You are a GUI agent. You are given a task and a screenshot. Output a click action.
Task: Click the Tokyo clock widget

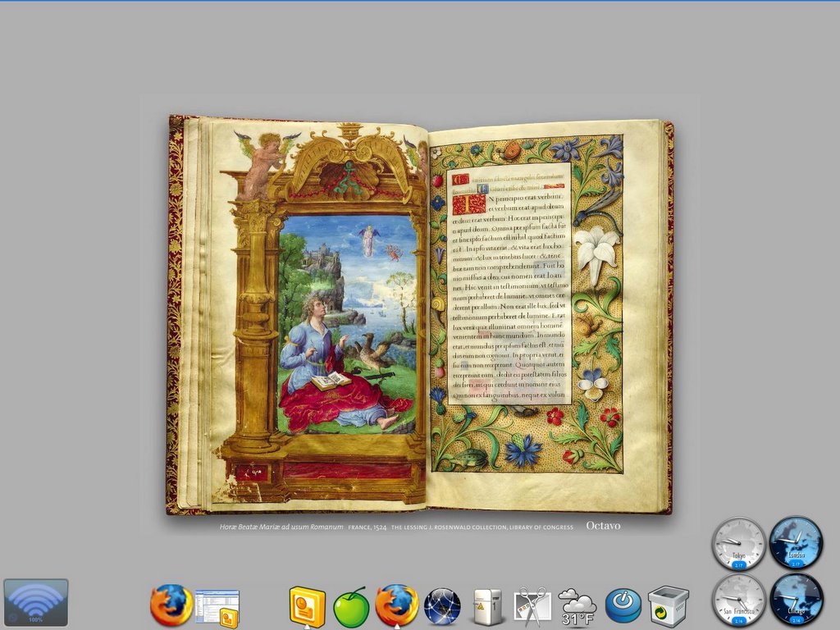click(x=739, y=544)
